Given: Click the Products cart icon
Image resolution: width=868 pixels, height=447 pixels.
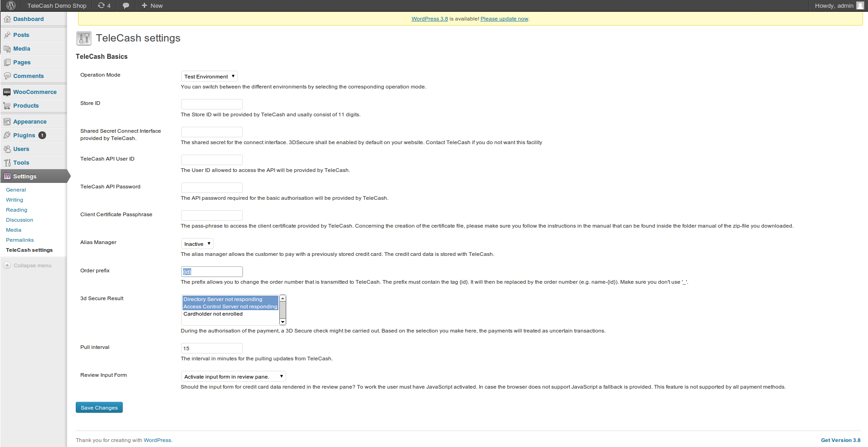Looking at the screenshot, I should click(x=7, y=106).
